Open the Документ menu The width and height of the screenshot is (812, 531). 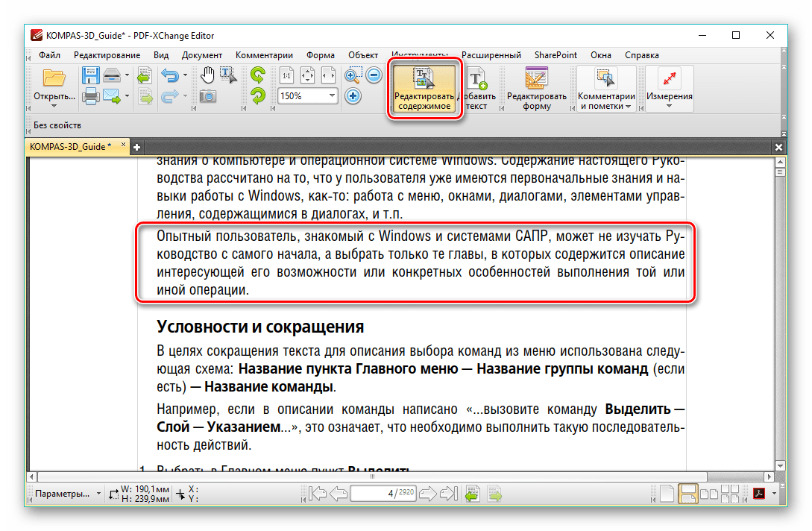[x=201, y=55]
